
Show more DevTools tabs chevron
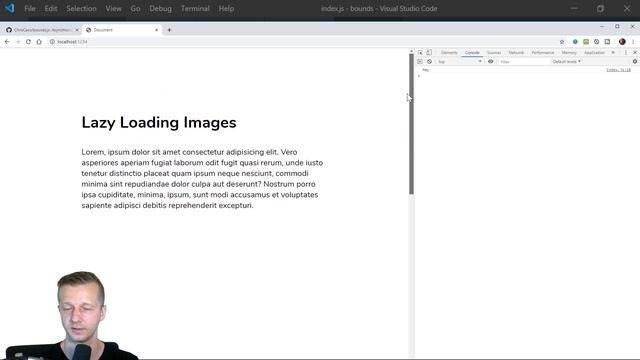pos(613,53)
